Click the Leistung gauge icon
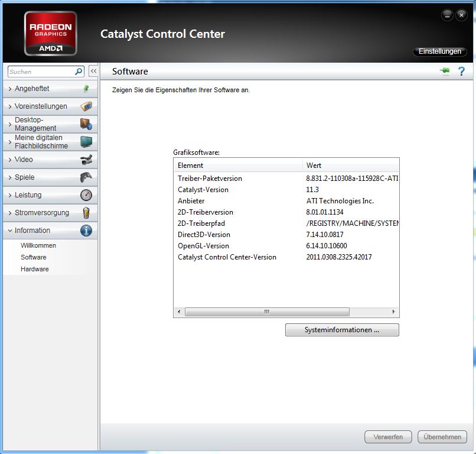The image size is (476, 454). tap(86, 195)
